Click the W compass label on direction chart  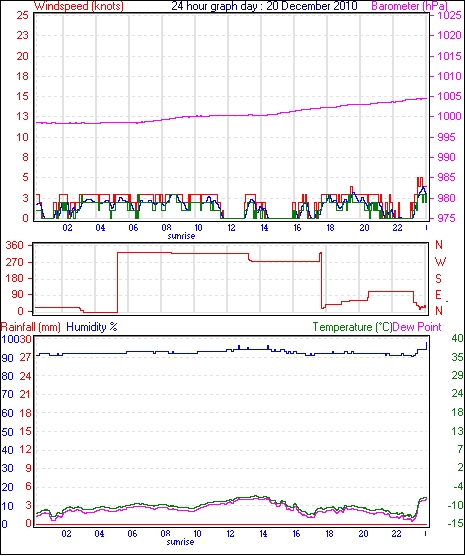(440, 262)
